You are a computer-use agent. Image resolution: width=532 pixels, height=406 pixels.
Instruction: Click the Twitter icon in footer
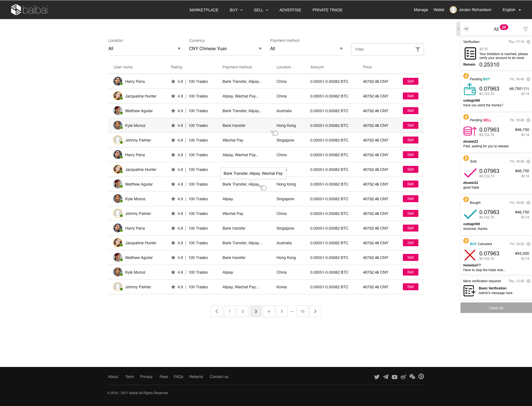tap(377, 377)
